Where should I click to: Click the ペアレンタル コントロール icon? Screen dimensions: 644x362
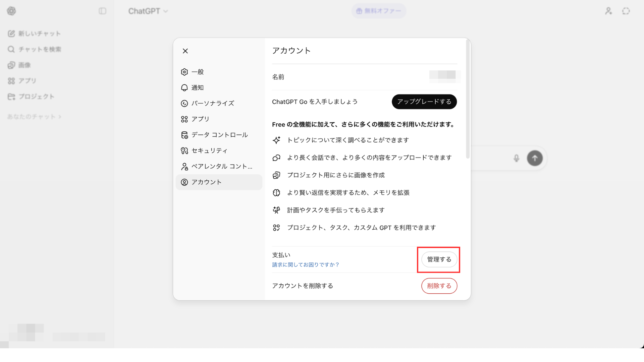pos(184,166)
